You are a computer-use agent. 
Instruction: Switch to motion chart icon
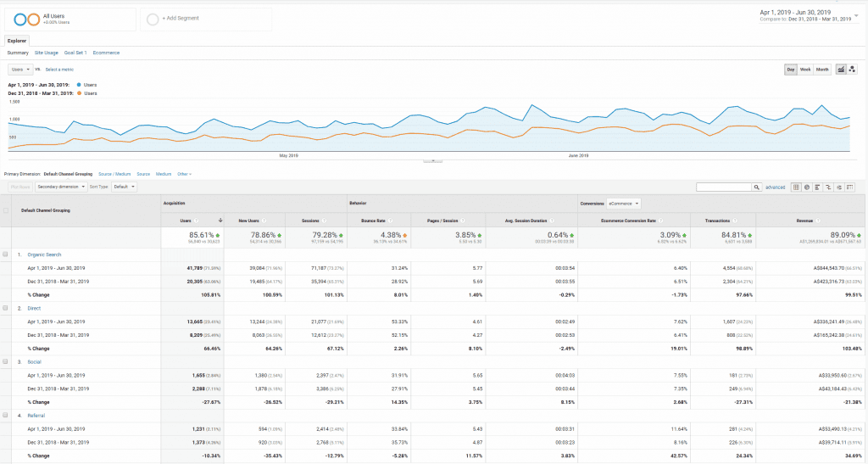coord(852,70)
